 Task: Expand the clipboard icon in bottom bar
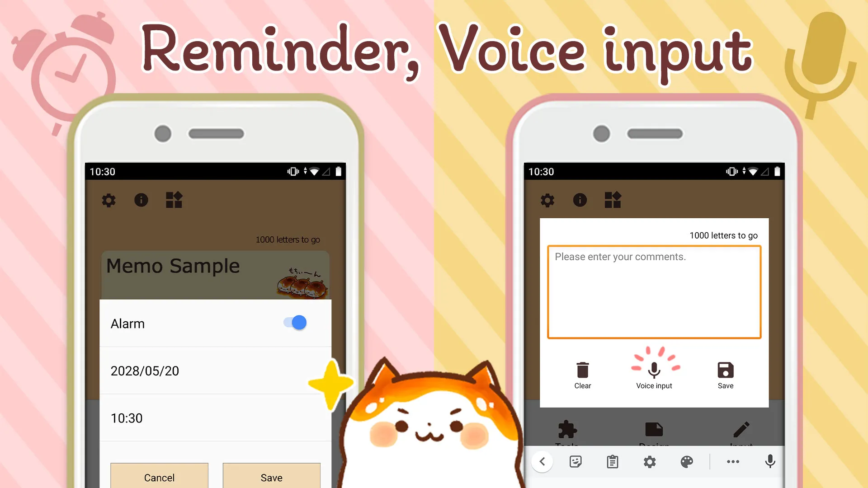click(612, 462)
